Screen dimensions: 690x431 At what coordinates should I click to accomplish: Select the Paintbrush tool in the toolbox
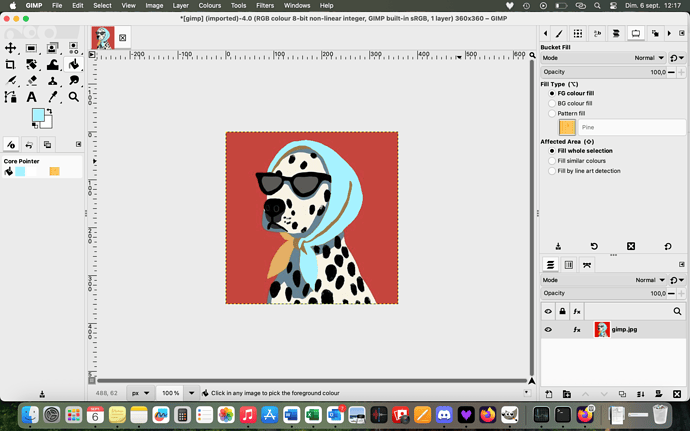(x=10, y=81)
